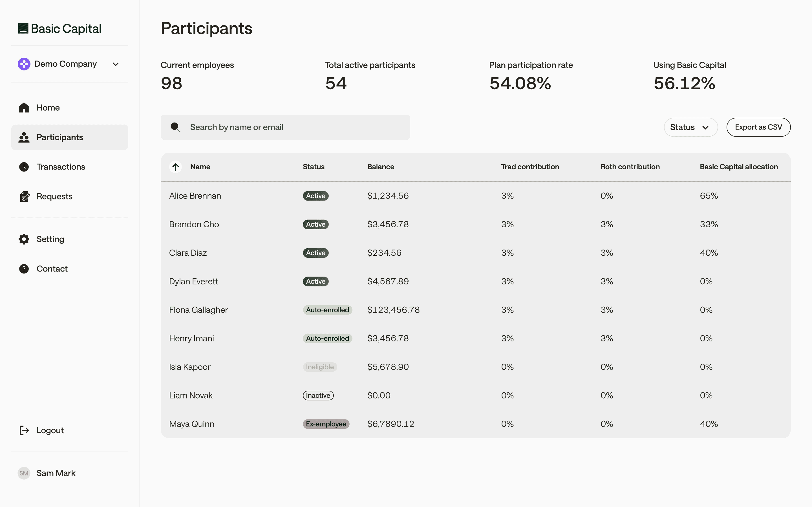812x507 pixels.
Task: Click the Transactions clock icon
Action: [x=24, y=167]
